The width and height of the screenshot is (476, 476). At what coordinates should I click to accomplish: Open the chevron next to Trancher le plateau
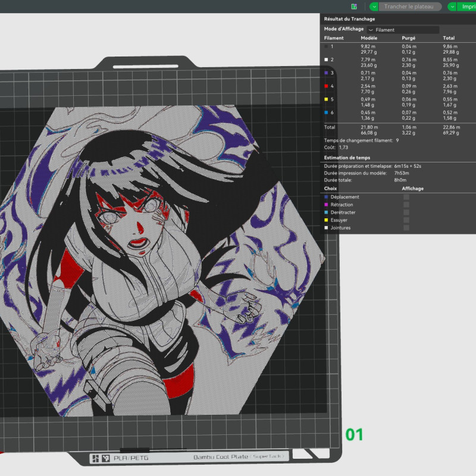click(374, 6)
